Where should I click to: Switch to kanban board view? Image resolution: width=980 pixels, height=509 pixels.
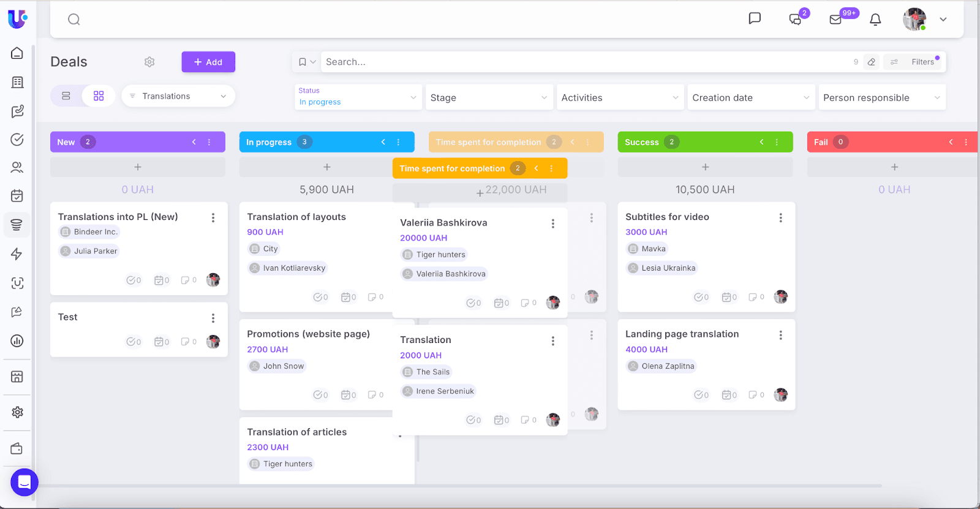pyautogui.click(x=99, y=96)
